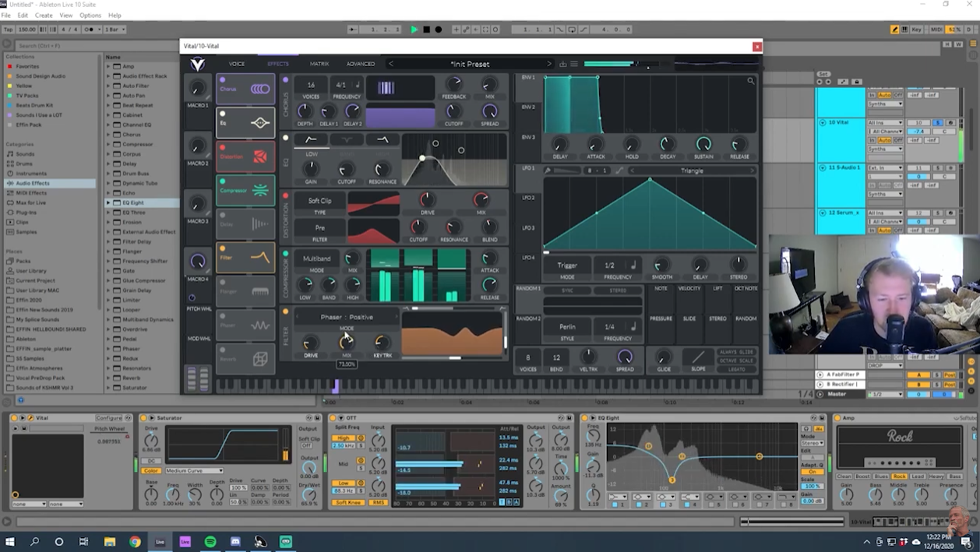980x552 pixels.
Task: Open the Options menu in Ableton
Action: pyautogui.click(x=90, y=16)
